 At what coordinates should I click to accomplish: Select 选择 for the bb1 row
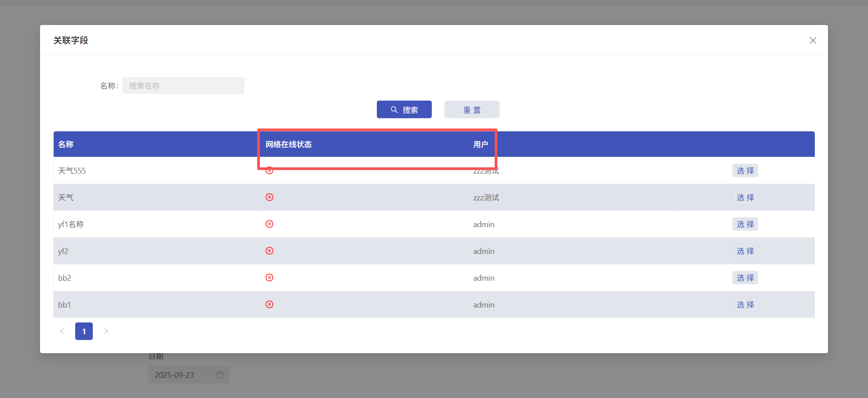[x=745, y=304]
